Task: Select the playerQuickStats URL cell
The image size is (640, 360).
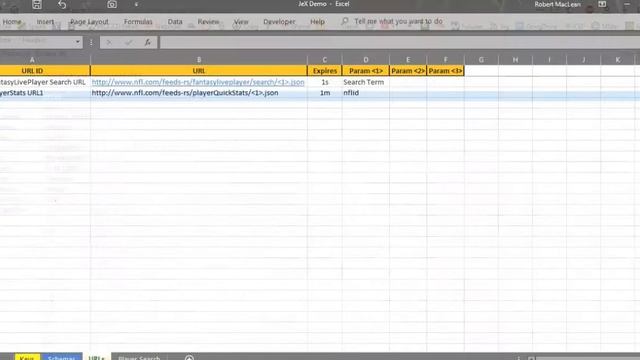Action: [199, 93]
